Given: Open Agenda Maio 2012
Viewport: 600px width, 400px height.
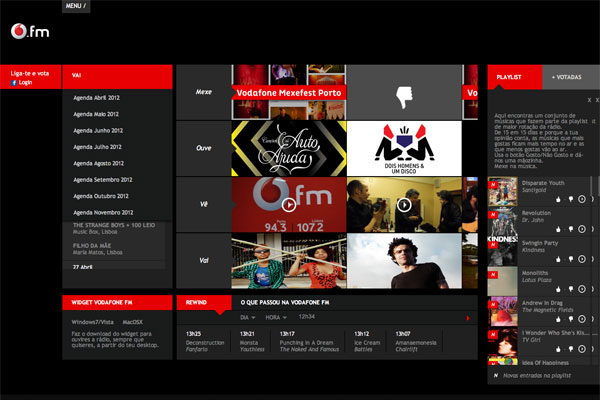Looking at the screenshot, I should (x=96, y=114).
